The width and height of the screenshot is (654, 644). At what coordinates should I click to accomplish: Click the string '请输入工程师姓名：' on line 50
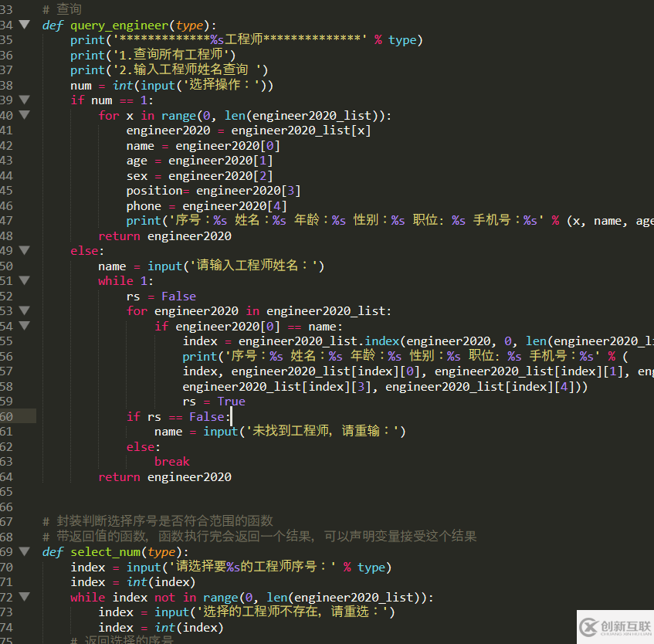tap(253, 266)
